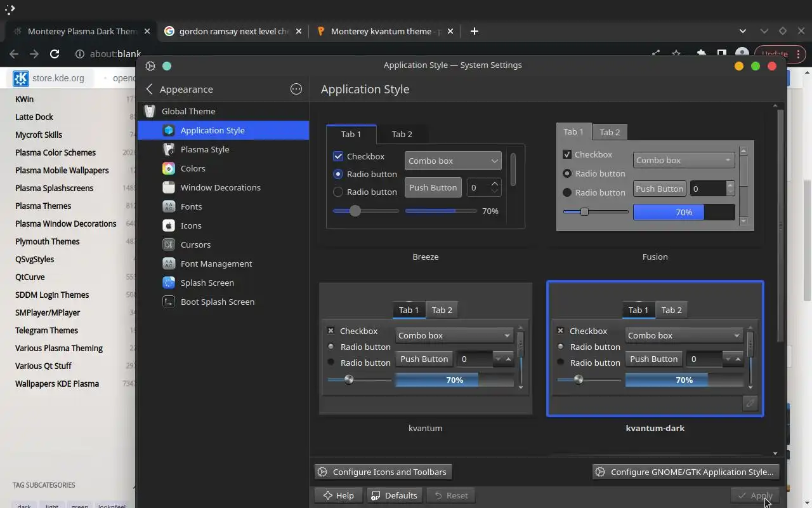Toggle the Checkbox in Breeze preview

point(338,156)
